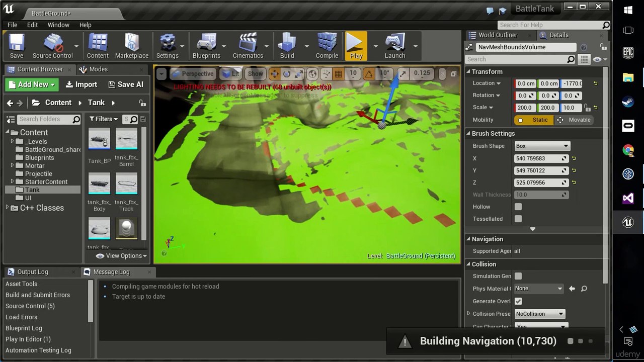Open the View Options dropdown
The height and width of the screenshot is (362, 644).
(x=121, y=256)
